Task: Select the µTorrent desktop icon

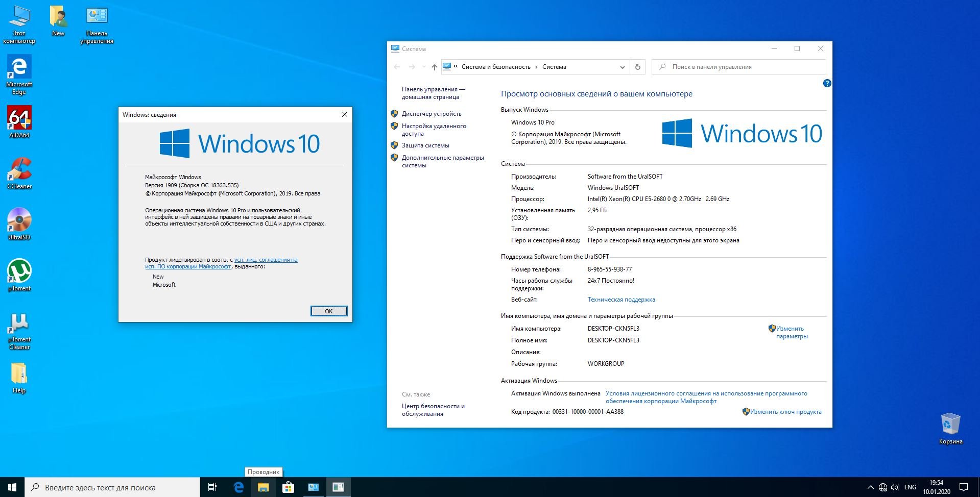Action: [x=19, y=275]
